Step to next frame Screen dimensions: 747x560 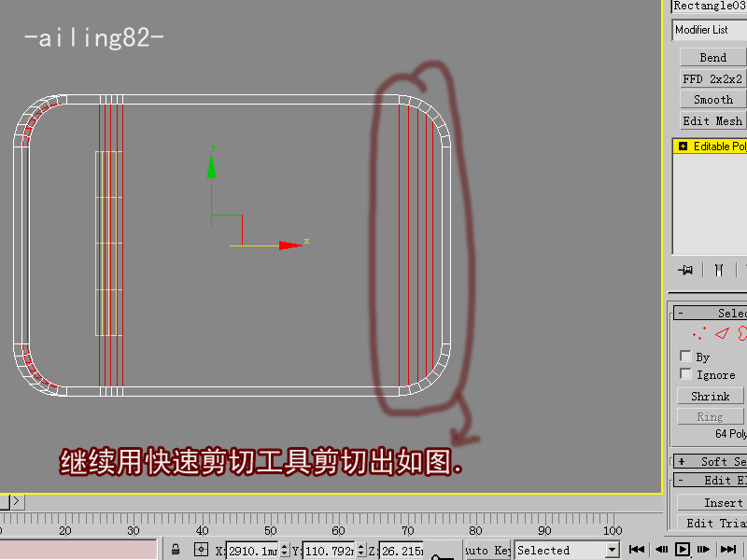coord(704,549)
